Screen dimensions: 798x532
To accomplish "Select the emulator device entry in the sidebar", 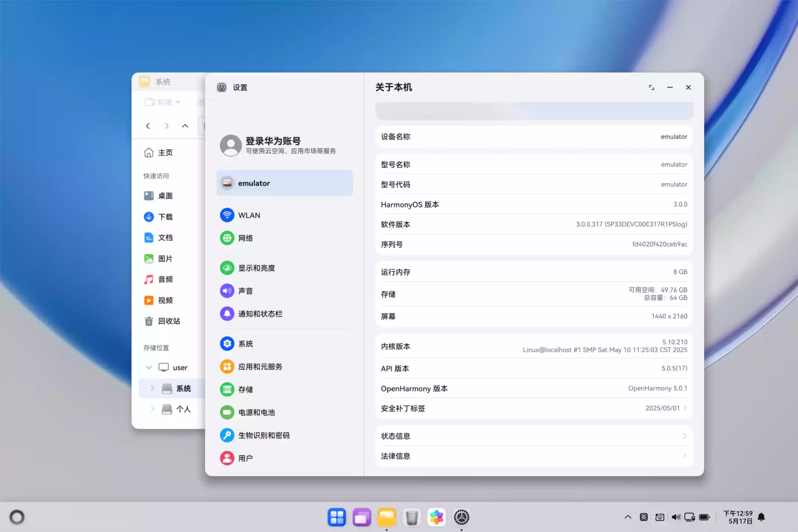I will (x=284, y=183).
